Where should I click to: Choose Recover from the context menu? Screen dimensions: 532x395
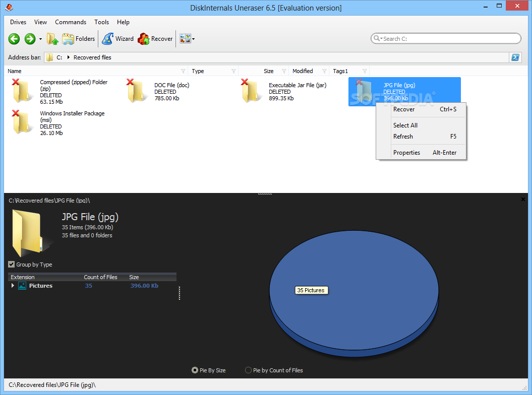421,109
